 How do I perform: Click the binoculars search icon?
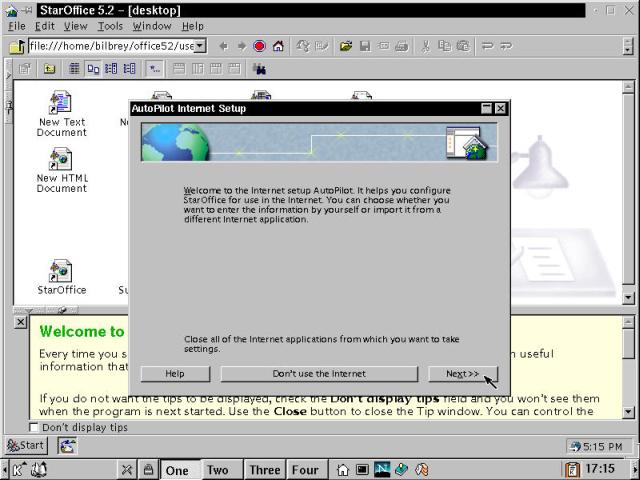(260, 69)
